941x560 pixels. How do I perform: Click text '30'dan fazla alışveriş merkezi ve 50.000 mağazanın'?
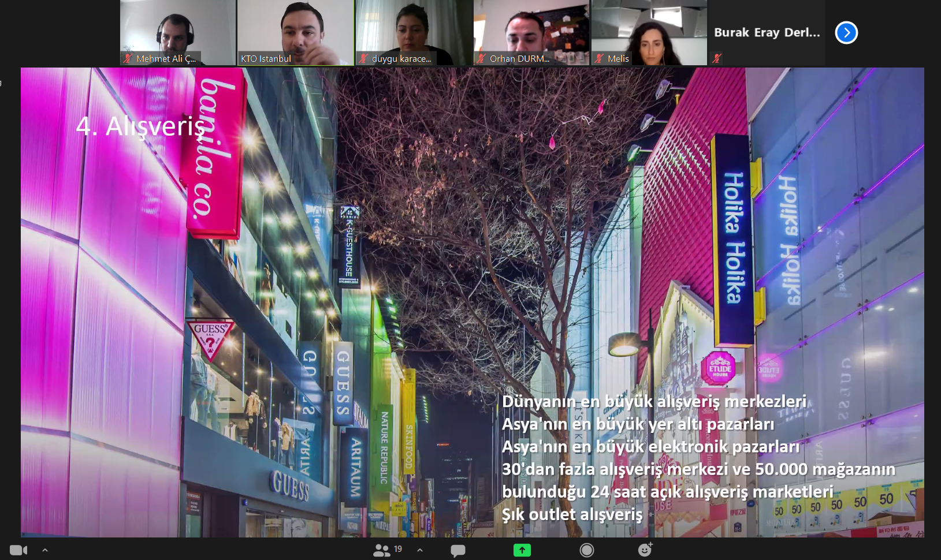tap(698, 469)
